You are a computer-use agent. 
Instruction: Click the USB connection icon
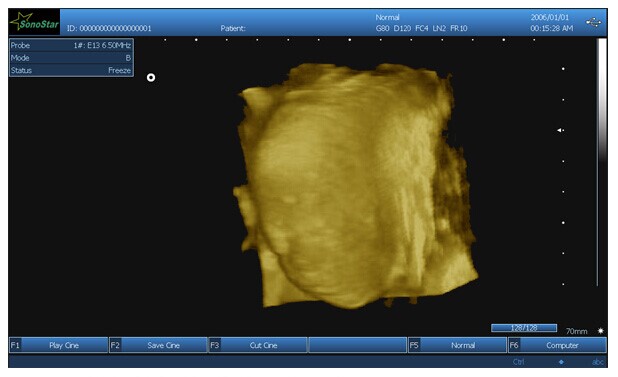tap(593, 22)
